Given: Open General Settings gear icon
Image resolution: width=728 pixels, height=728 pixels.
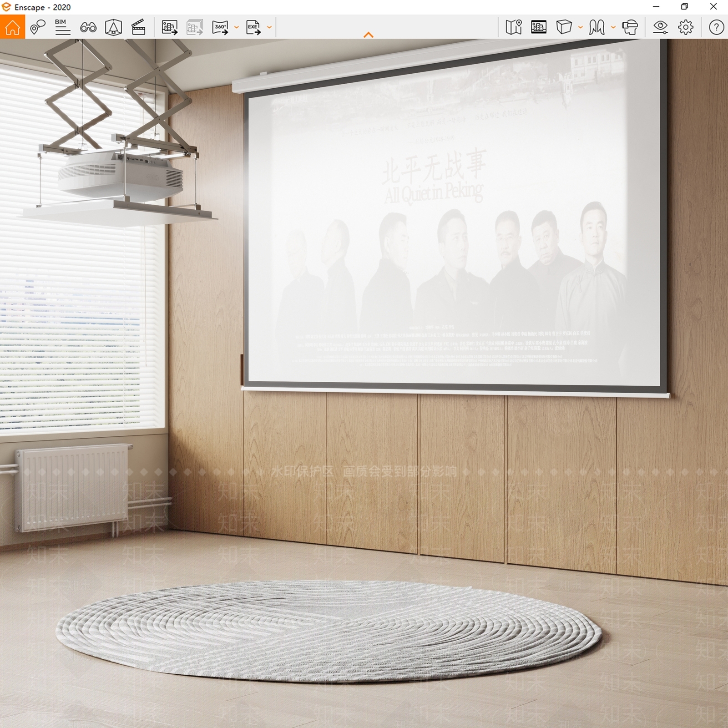Looking at the screenshot, I should [686, 27].
